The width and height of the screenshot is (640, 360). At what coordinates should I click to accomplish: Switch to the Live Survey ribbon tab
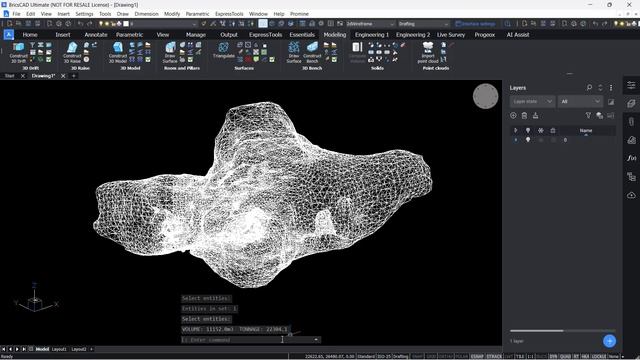click(451, 35)
